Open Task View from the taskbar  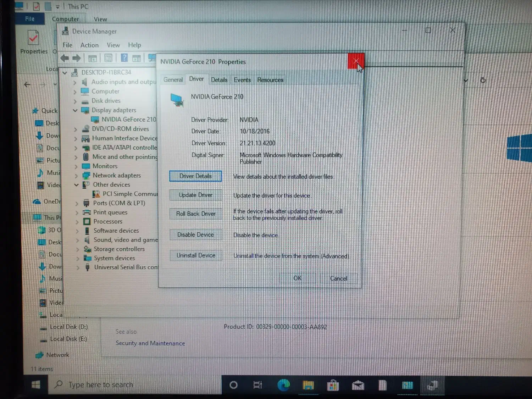[x=258, y=385]
